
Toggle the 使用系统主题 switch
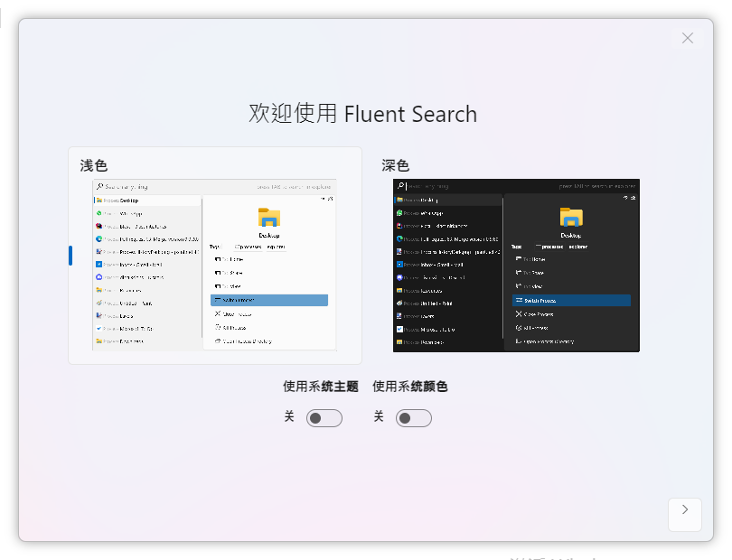(324, 418)
